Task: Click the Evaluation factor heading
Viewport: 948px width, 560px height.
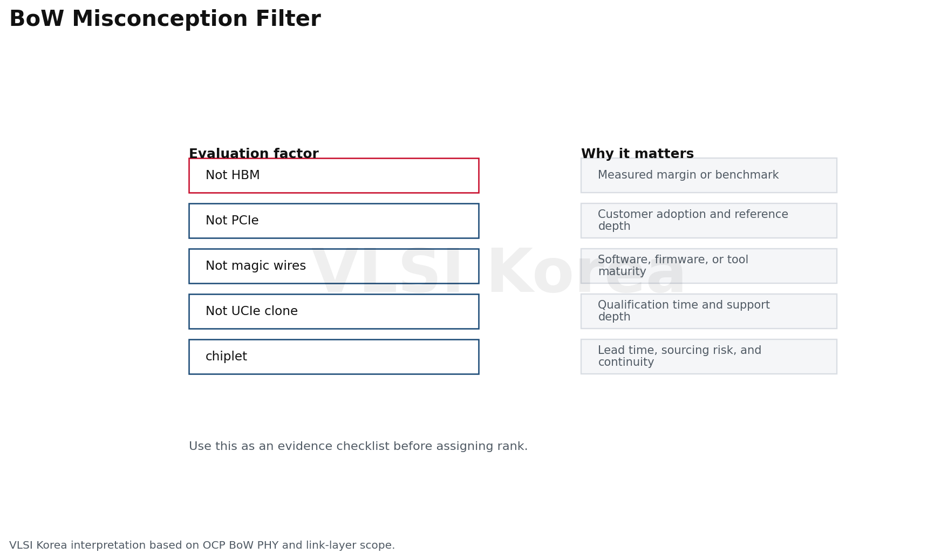Action: point(254,154)
